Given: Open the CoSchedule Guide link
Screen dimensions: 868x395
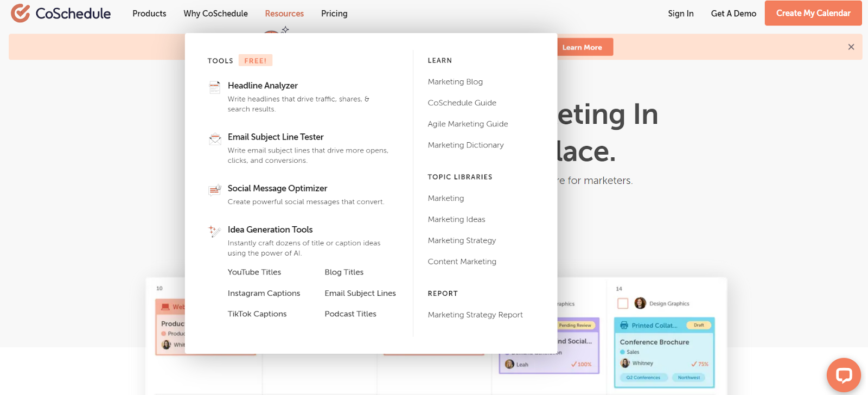Looking at the screenshot, I should point(462,103).
